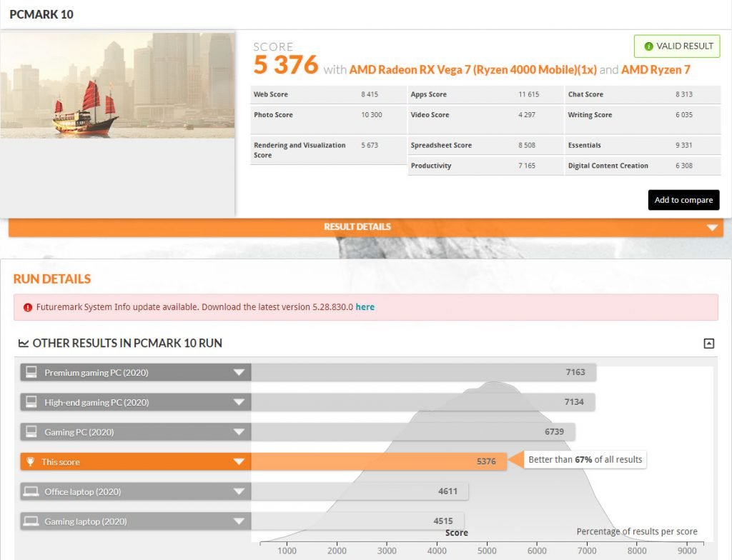Click the green Valid Result info icon

648,46
